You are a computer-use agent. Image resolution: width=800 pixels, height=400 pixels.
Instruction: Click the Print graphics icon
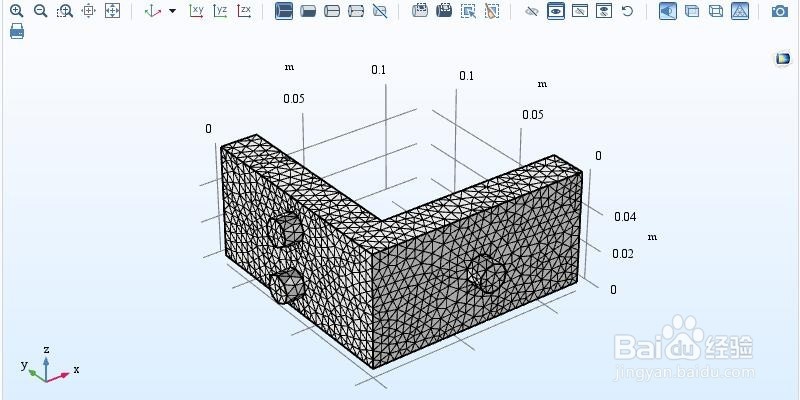[17, 31]
